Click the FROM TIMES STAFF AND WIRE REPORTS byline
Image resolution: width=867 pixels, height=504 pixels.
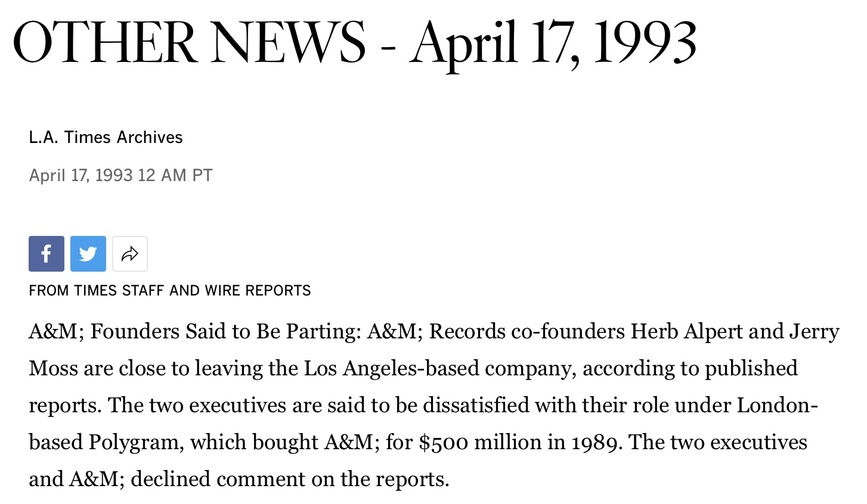click(x=169, y=291)
